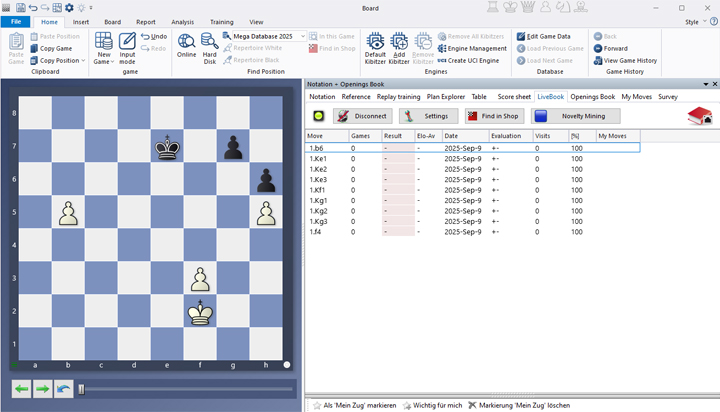
Task: Toggle the LiveBook connection status light
Action: click(x=319, y=116)
